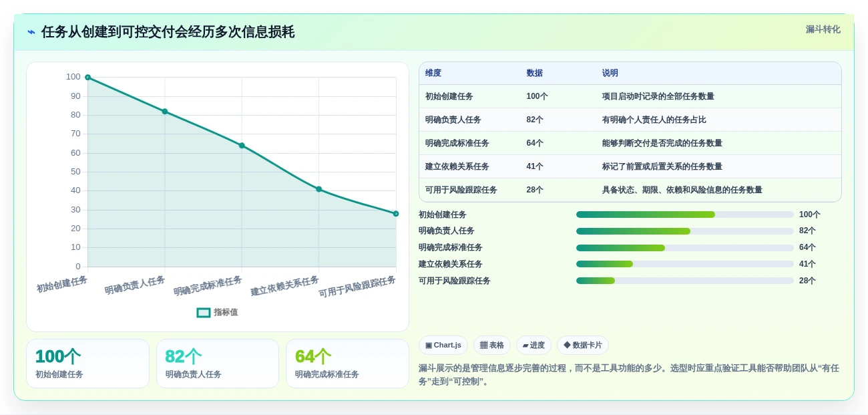Click description 标记了前置或后置关系的任务数量
The image size is (868, 415).
[x=662, y=166]
